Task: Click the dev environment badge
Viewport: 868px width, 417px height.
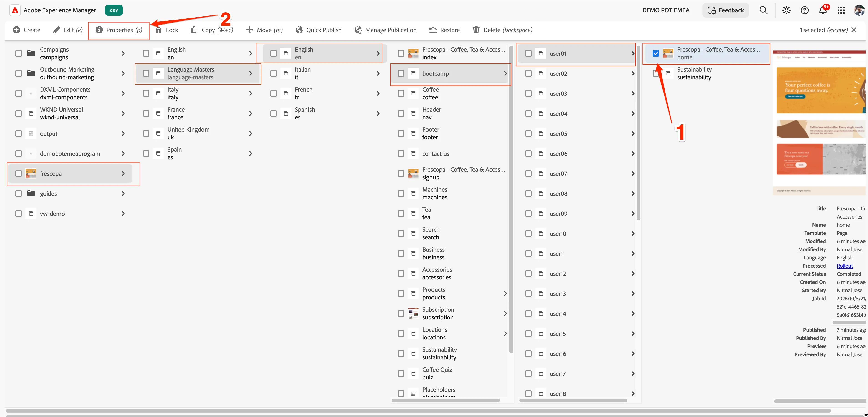Action: [114, 10]
